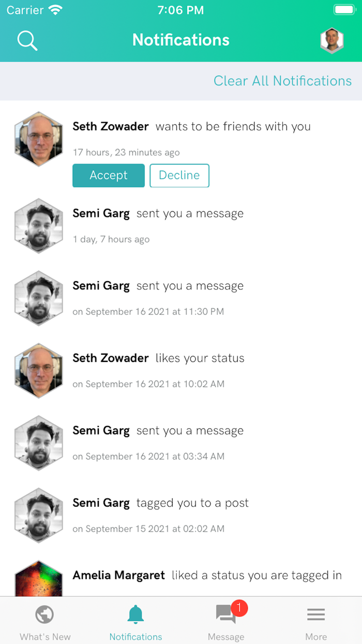Open your profile avatar in header
This screenshot has height=644, width=362.
point(332,41)
